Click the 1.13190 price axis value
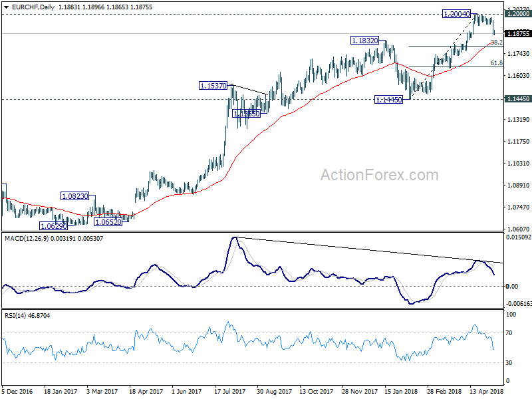The height and width of the screenshot is (399, 532). click(x=518, y=120)
